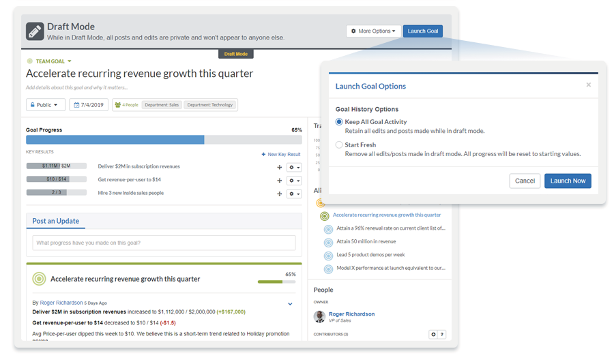Click Roger Richardson's avatar photo
614x364 pixels.
coord(319,316)
